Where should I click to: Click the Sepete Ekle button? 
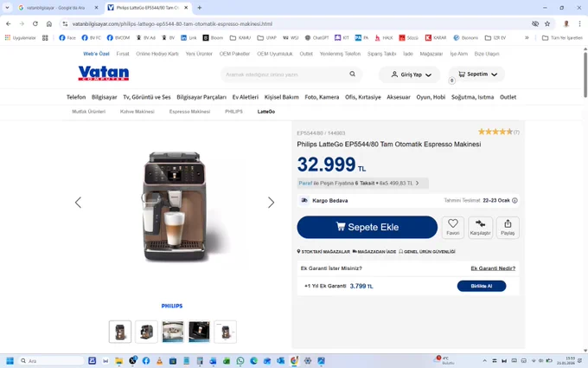tap(367, 227)
